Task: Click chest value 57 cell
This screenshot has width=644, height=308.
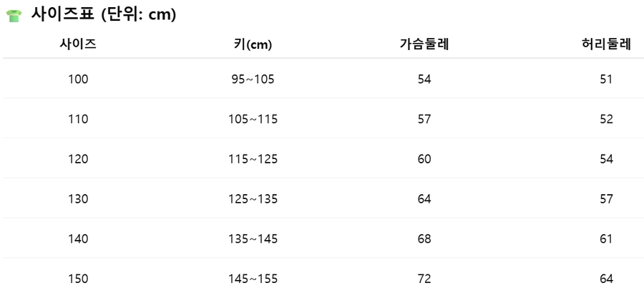Action: pyautogui.click(x=424, y=119)
